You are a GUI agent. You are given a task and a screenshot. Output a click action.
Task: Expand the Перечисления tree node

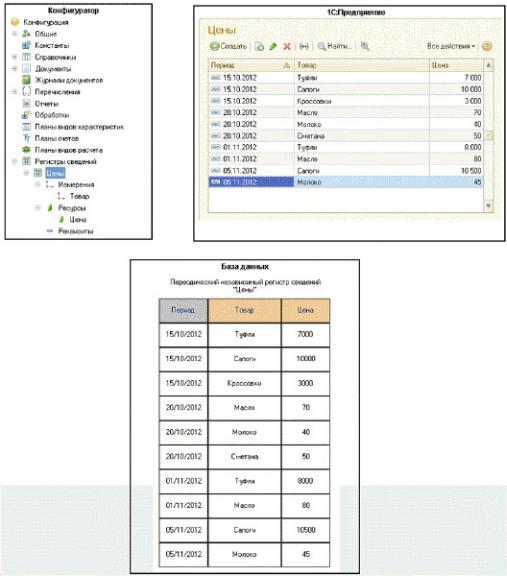(x=15, y=92)
